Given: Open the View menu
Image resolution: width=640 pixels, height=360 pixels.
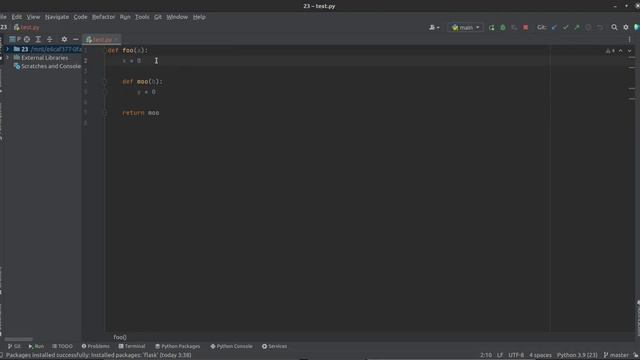Looking at the screenshot, I should coord(33,17).
